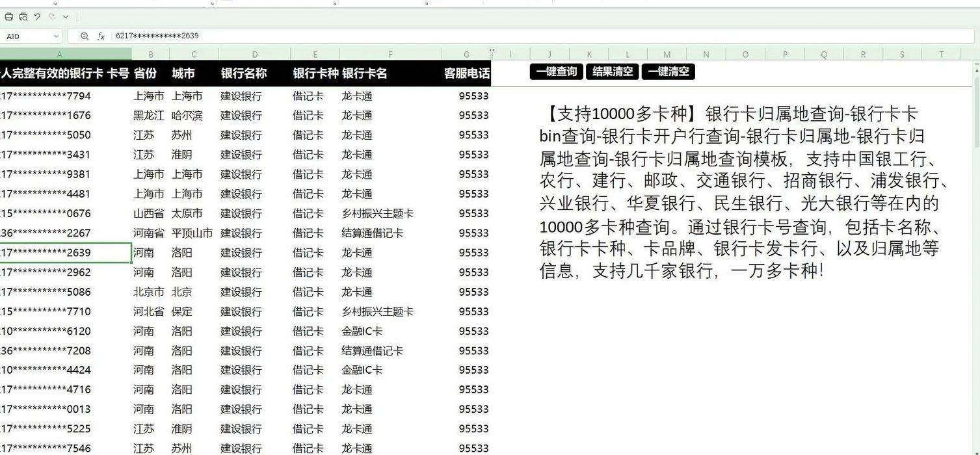
Task: Select column E header
Action: tap(315, 55)
